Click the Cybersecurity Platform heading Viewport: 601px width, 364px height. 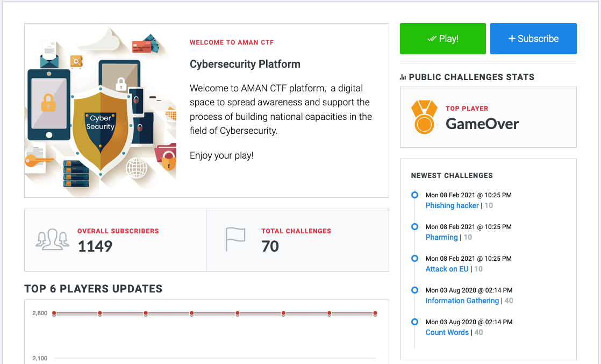click(x=245, y=64)
